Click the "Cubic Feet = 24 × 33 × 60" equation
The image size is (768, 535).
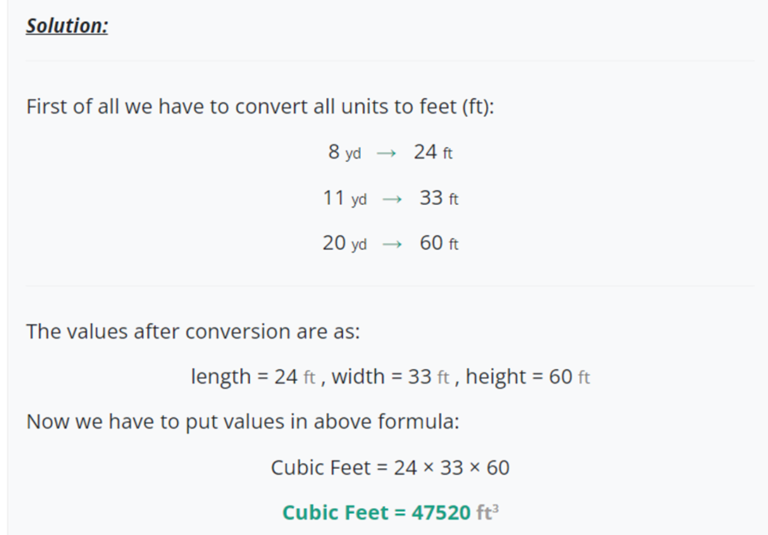tap(390, 467)
